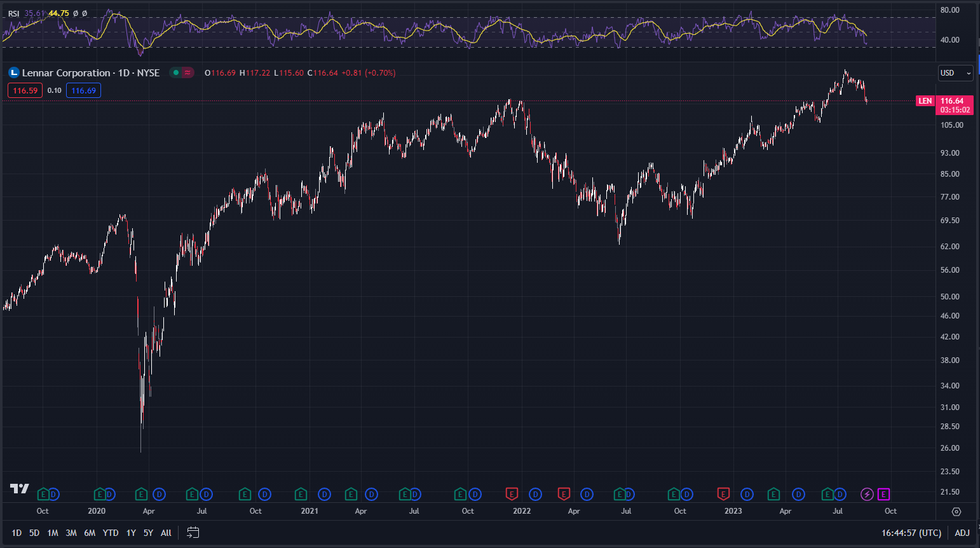Select the 5D time range
Screen dimensions: 980x548
(x=34, y=533)
